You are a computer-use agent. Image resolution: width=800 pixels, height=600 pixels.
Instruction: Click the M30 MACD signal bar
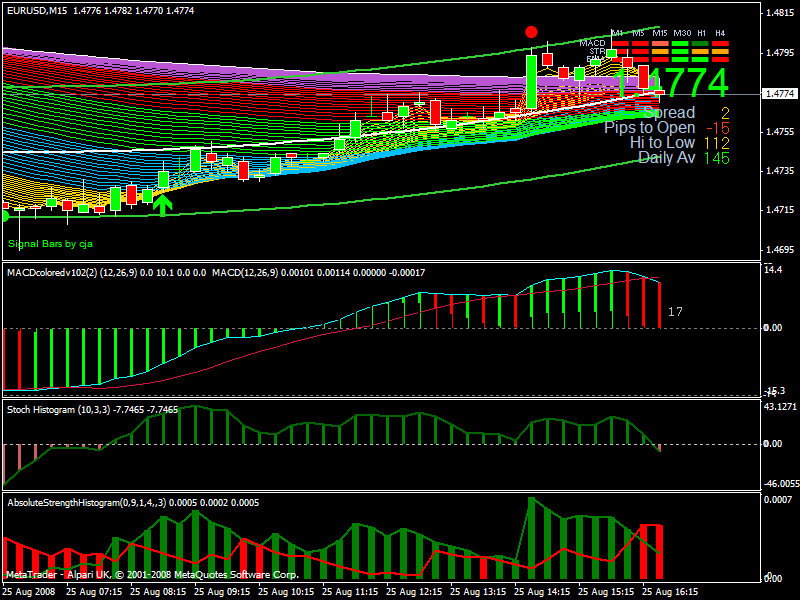coord(682,44)
